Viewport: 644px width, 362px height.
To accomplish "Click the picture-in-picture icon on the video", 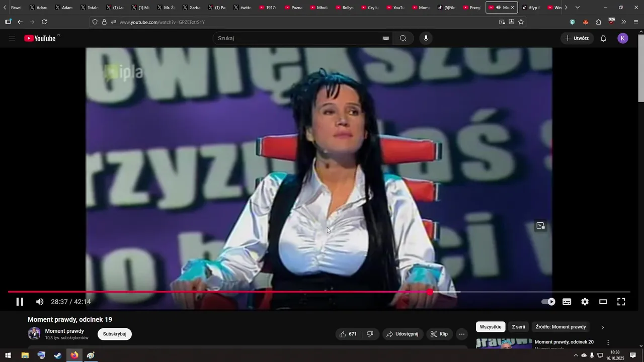I will (541, 226).
